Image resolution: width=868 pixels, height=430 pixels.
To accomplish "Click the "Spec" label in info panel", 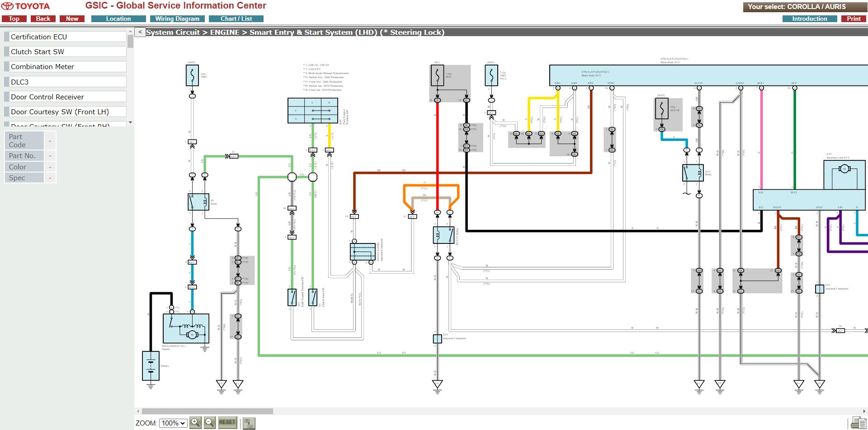I will (x=24, y=178).
